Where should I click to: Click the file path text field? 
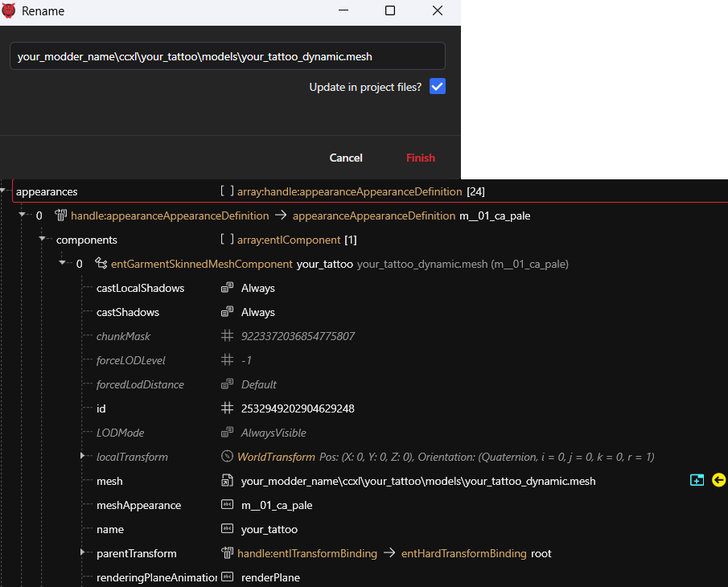227,56
